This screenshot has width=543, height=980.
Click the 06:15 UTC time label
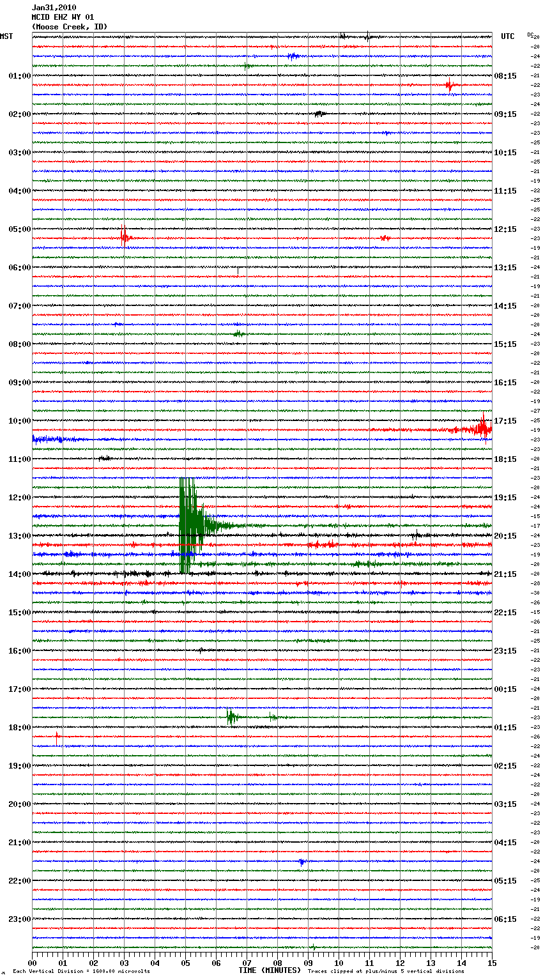(505, 919)
